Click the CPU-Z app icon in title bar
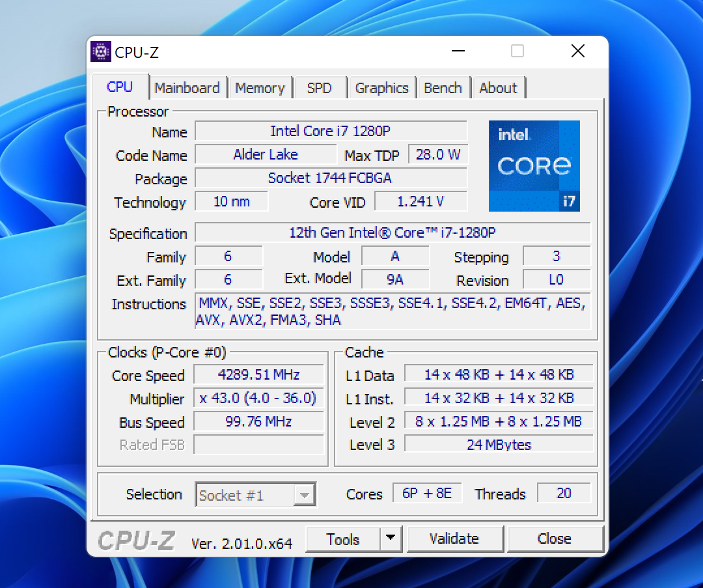The width and height of the screenshot is (703, 588). point(101,51)
